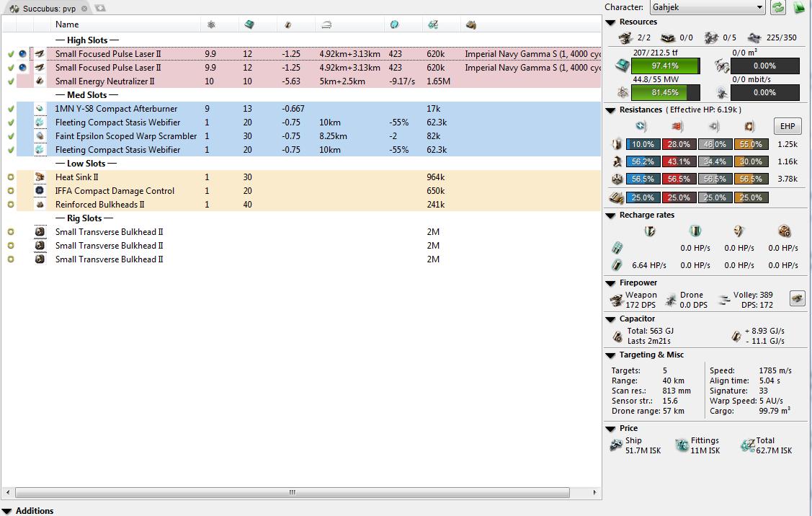
Task: Toggle state of Faint Epsilon Scoped Warp Scrambler
Action: tap(10, 136)
